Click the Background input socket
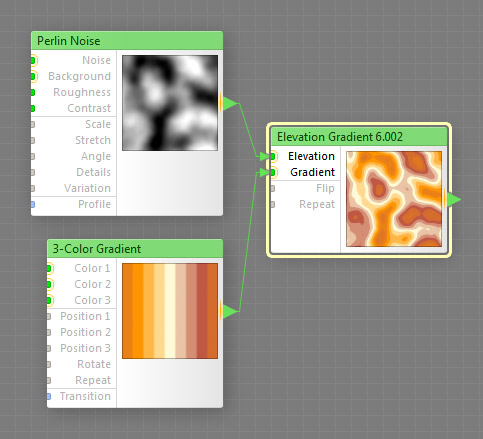Image resolution: width=483 pixels, height=439 pixels. [33, 76]
